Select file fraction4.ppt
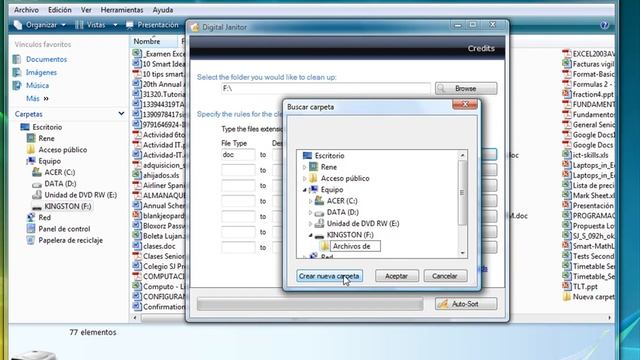This screenshot has width=640, height=360. (593, 94)
